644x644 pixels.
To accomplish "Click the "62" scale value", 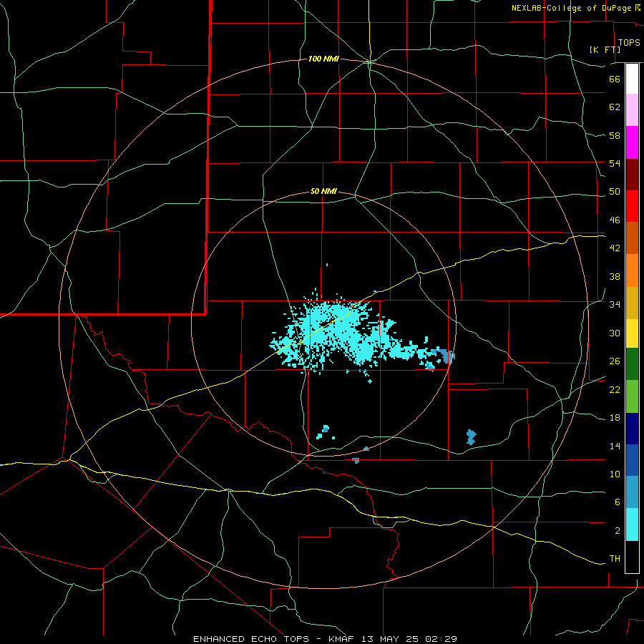I will (615, 107).
